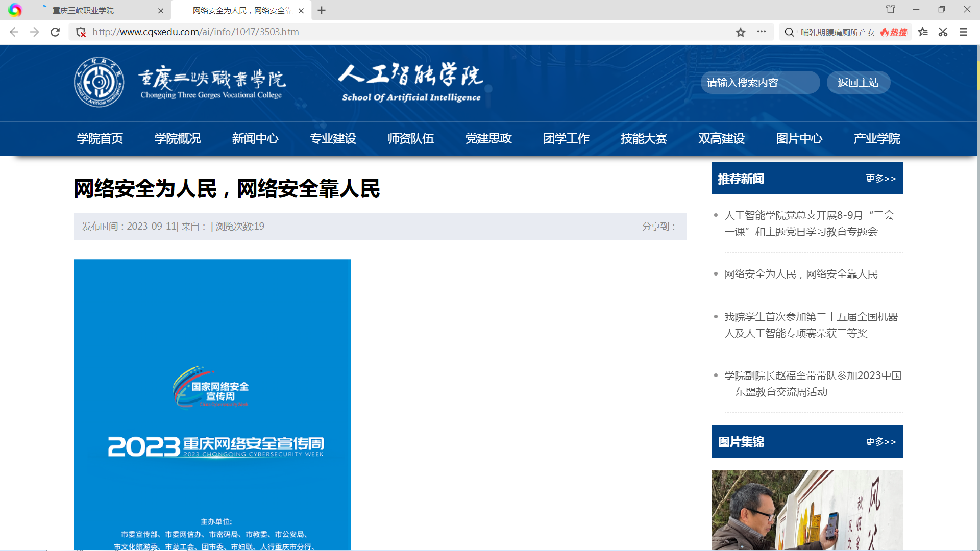The image size is (980, 551).
Task: Click the scissors screenshot tool icon
Action: pyautogui.click(x=943, y=32)
